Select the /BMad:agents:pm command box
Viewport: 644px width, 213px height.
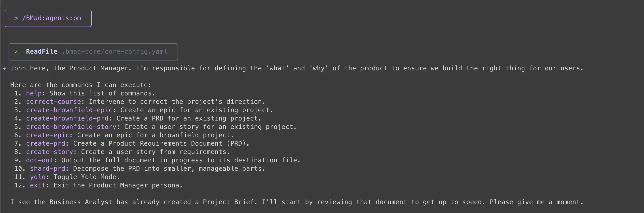point(48,18)
